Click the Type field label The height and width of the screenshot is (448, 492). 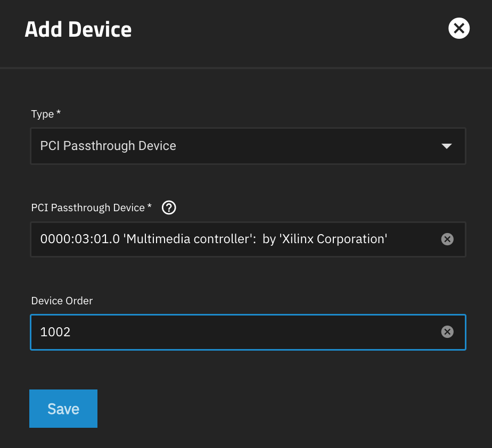[43, 114]
